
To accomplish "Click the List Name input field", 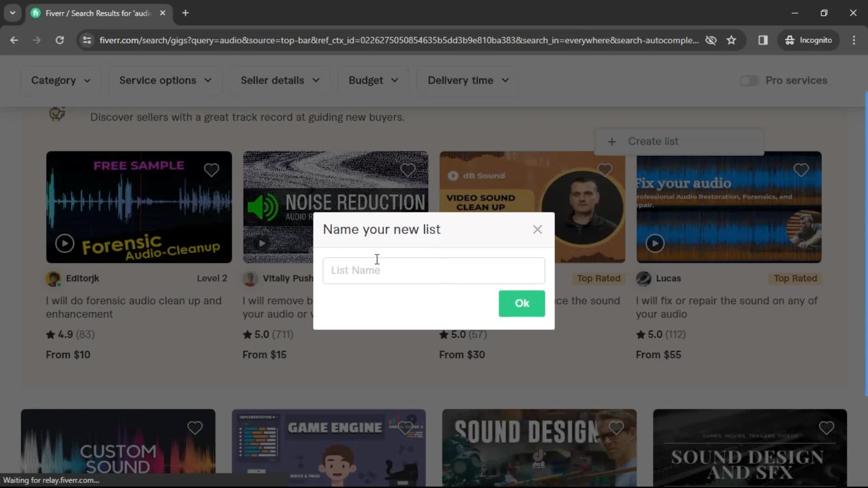I will tap(434, 270).
